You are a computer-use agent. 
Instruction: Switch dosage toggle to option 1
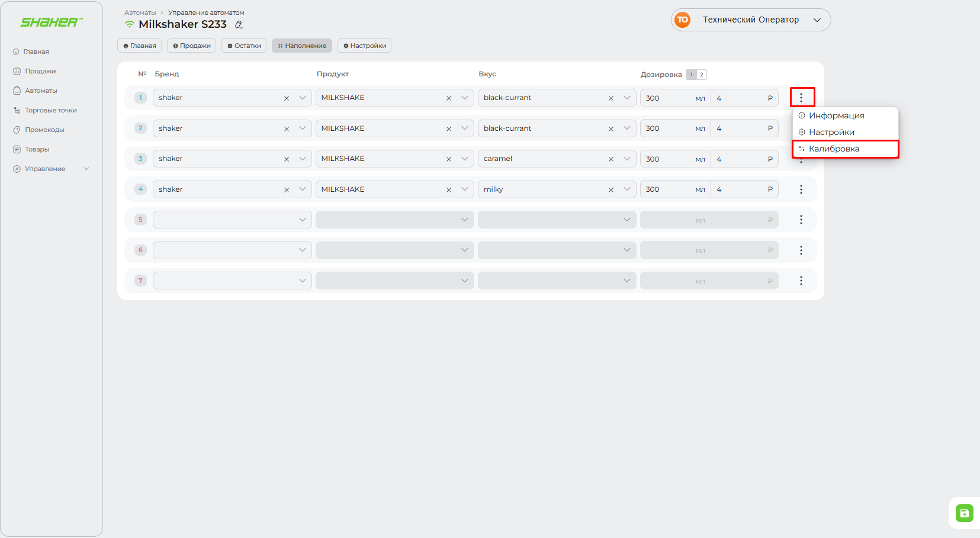[691, 75]
